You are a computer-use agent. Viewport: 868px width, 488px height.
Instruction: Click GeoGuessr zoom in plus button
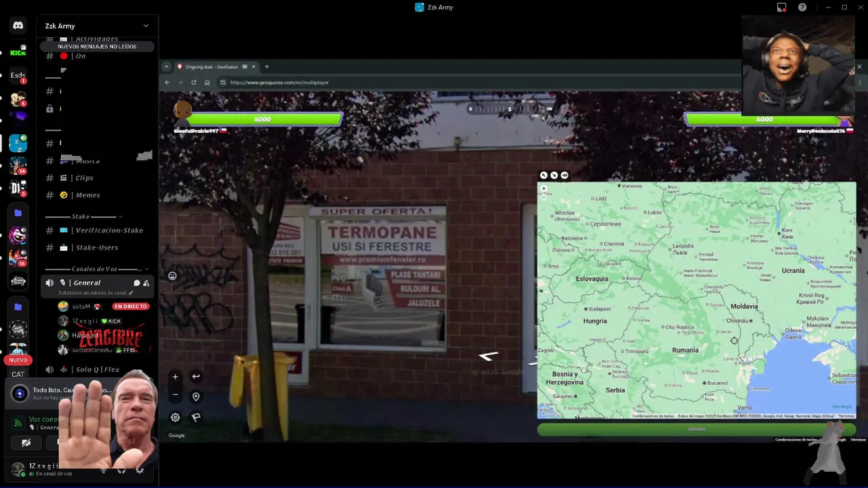[175, 377]
